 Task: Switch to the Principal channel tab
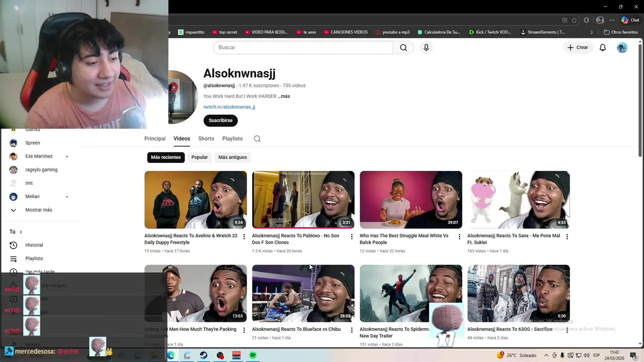(x=155, y=139)
